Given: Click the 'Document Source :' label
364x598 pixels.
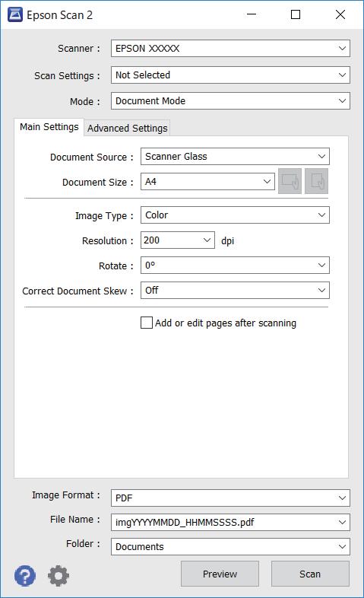Looking at the screenshot, I should pyautogui.click(x=92, y=157).
